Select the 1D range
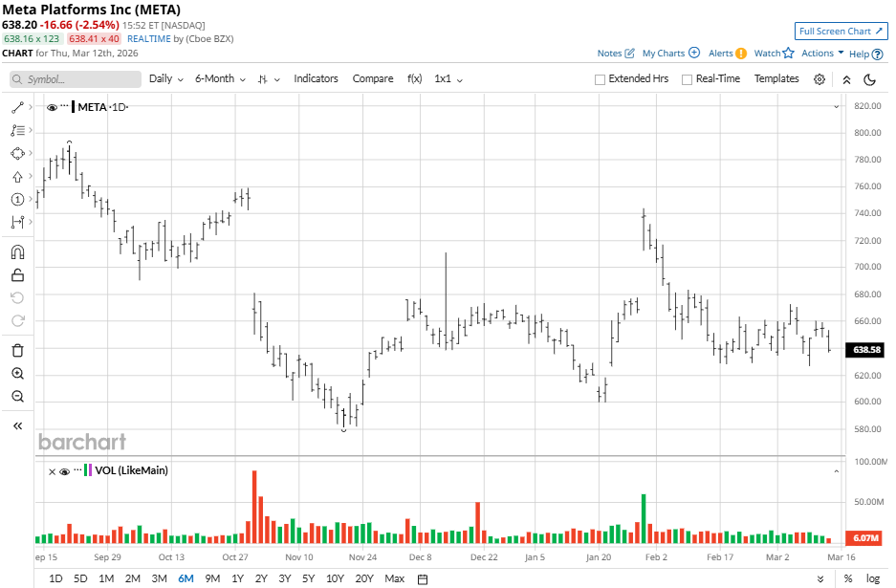The width and height of the screenshot is (896, 588). coord(55,578)
